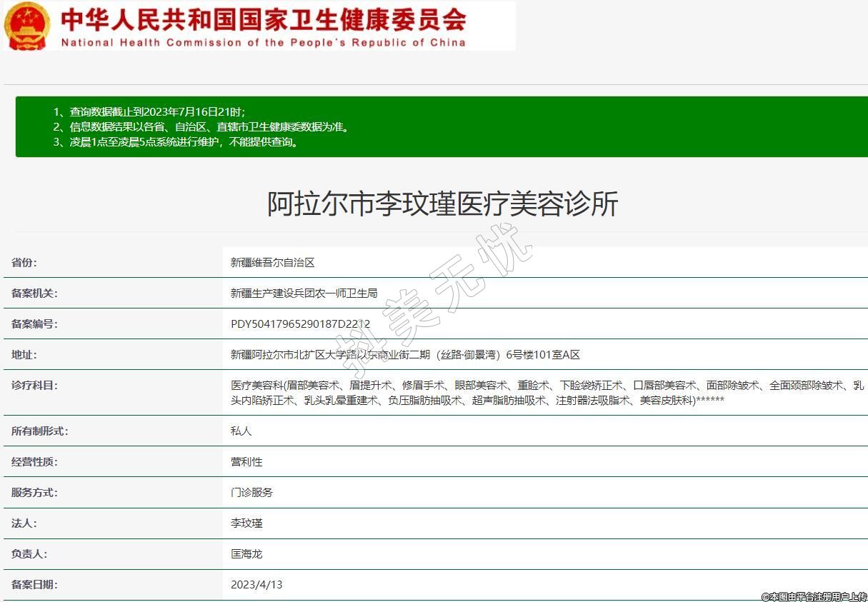This screenshot has height=602, width=868.
Task: Click the 备案编号 row label
Action: point(34,324)
